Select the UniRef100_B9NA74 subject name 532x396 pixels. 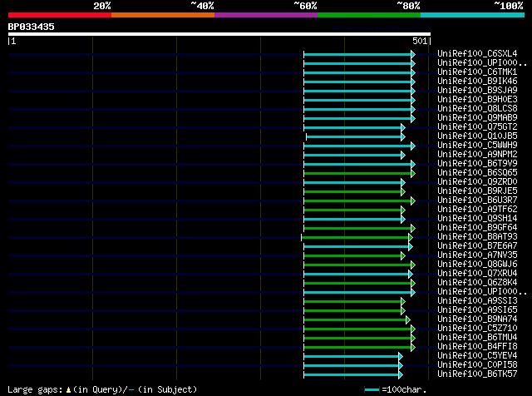point(477,319)
